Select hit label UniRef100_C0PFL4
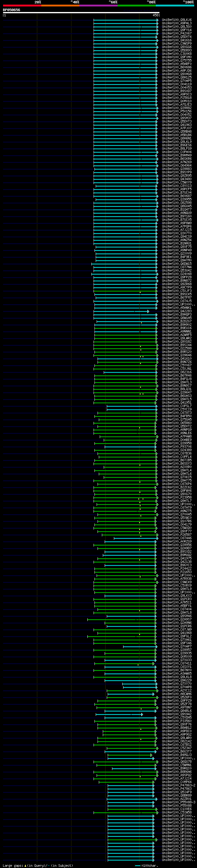 [x=177, y=457]
